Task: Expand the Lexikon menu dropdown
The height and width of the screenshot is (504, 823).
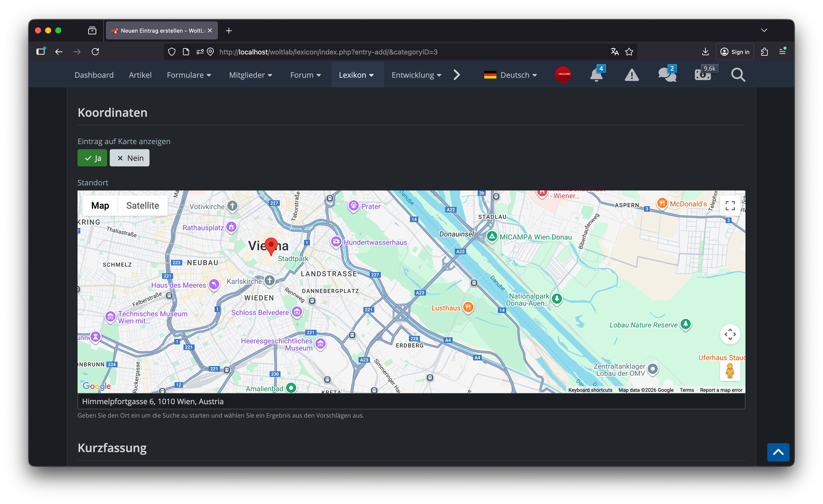Action: [x=357, y=75]
